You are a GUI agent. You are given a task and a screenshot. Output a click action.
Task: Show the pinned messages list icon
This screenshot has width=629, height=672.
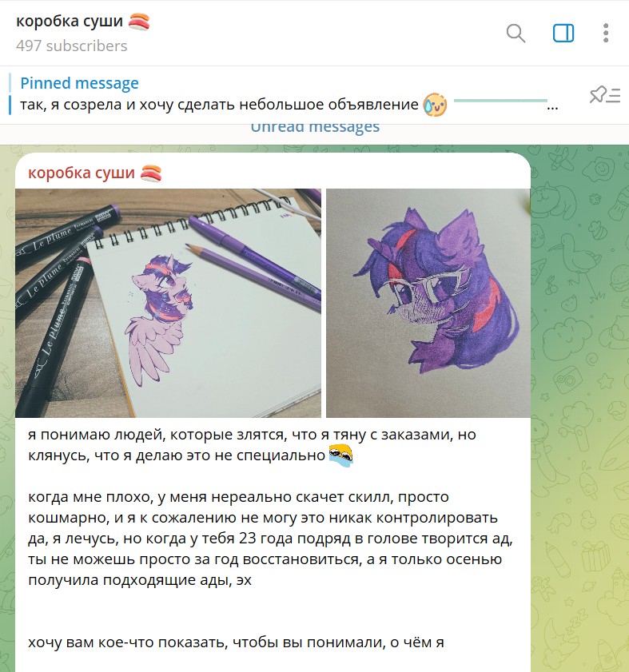point(604,95)
